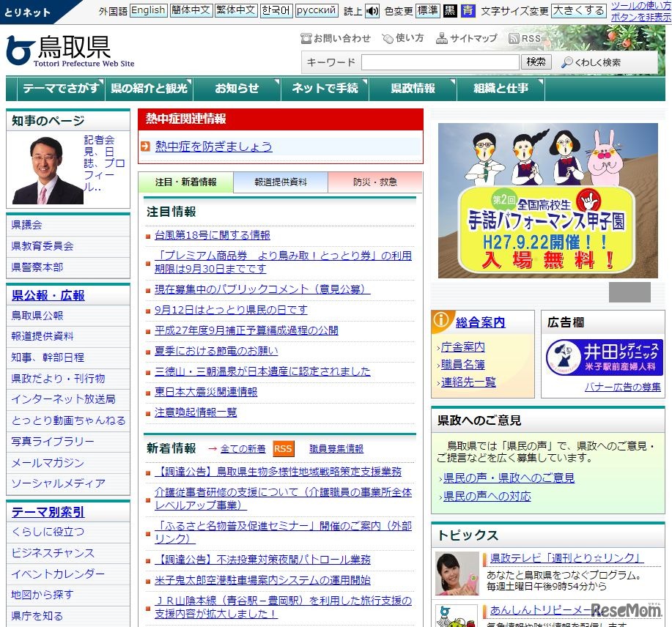Switch to the 報道提供資料 tab

[281, 182]
